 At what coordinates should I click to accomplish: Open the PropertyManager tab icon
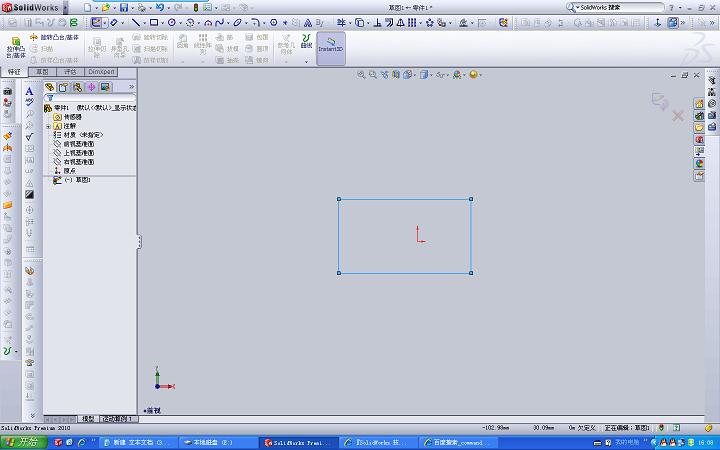click(x=63, y=87)
